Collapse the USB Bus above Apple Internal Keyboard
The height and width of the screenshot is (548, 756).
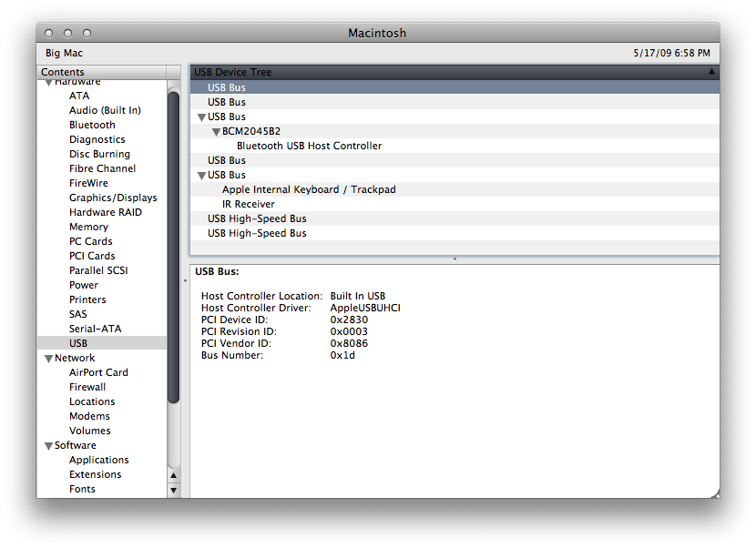[202, 176]
